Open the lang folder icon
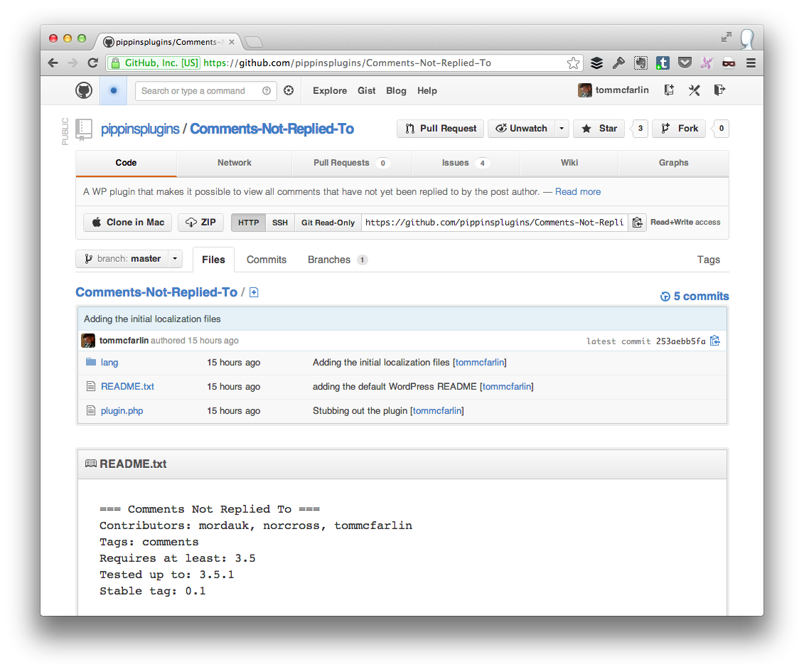Viewport: 804px width, 672px height. pyautogui.click(x=90, y=362)
